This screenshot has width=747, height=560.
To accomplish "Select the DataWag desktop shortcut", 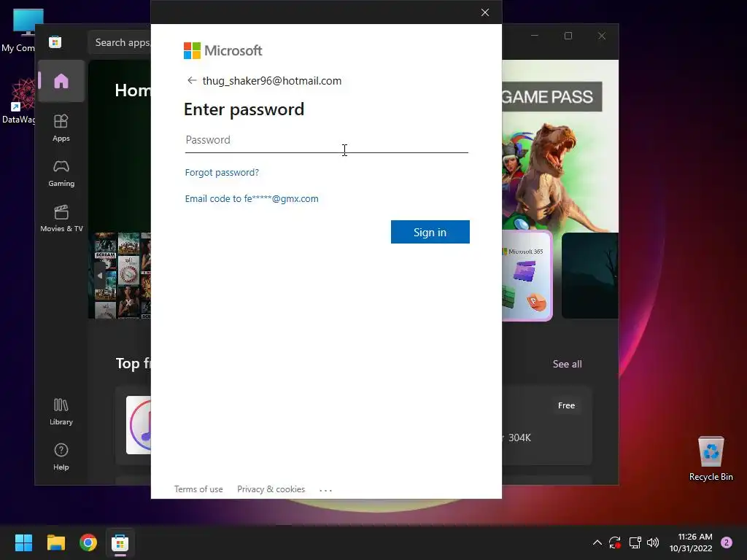I will [18, 101].
